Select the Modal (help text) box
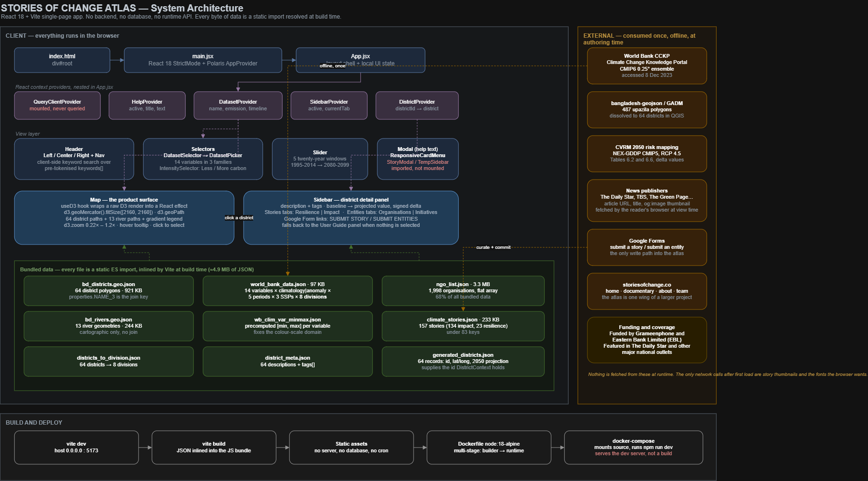868x481 pixels. click(418, 159)
